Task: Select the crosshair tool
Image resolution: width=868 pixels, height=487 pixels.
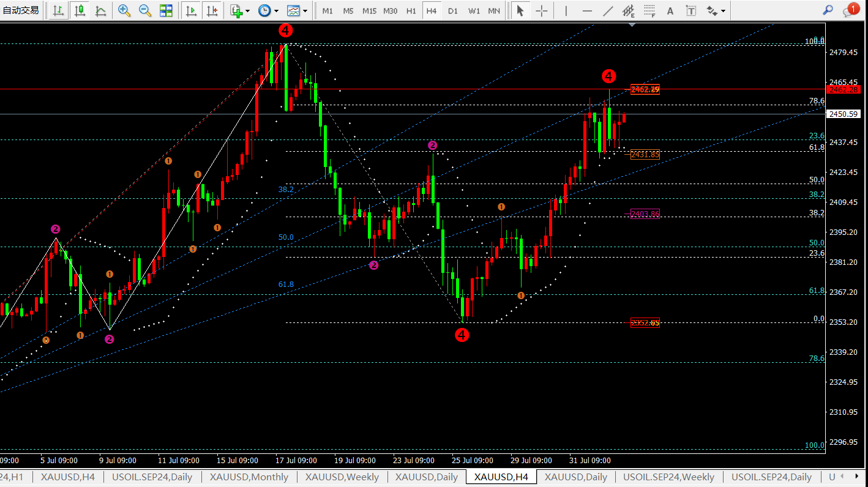Action: tap(542, 10)
